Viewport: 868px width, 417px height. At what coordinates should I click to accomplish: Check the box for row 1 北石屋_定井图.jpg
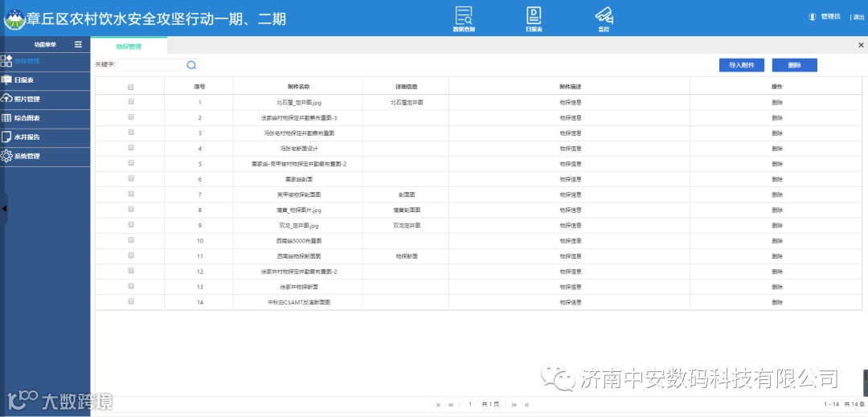(131, 102)
